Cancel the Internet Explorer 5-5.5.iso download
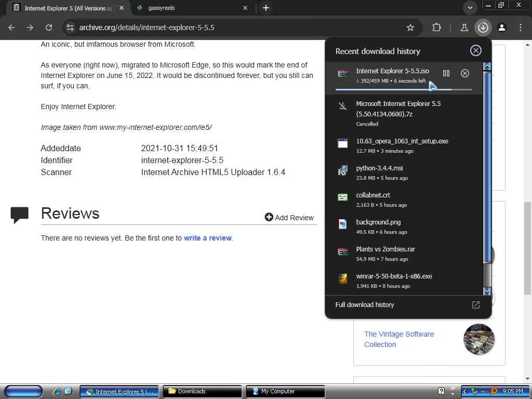Screen dimensions: 532x399 (465, 73)
